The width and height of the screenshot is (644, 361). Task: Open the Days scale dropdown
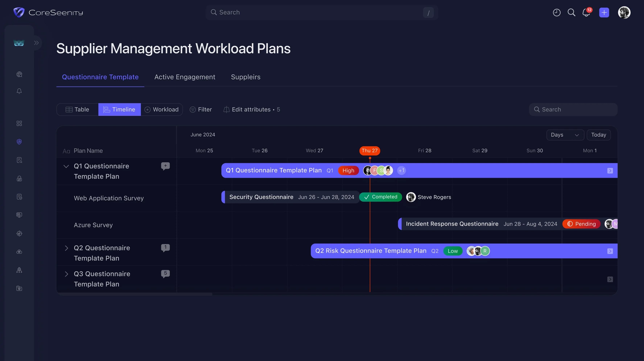click(x=565, y=135)
